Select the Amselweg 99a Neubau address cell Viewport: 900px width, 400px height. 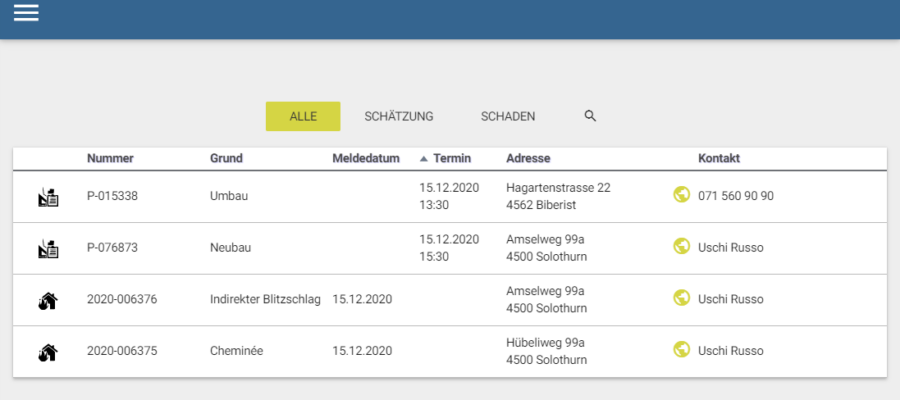point(546,248)
